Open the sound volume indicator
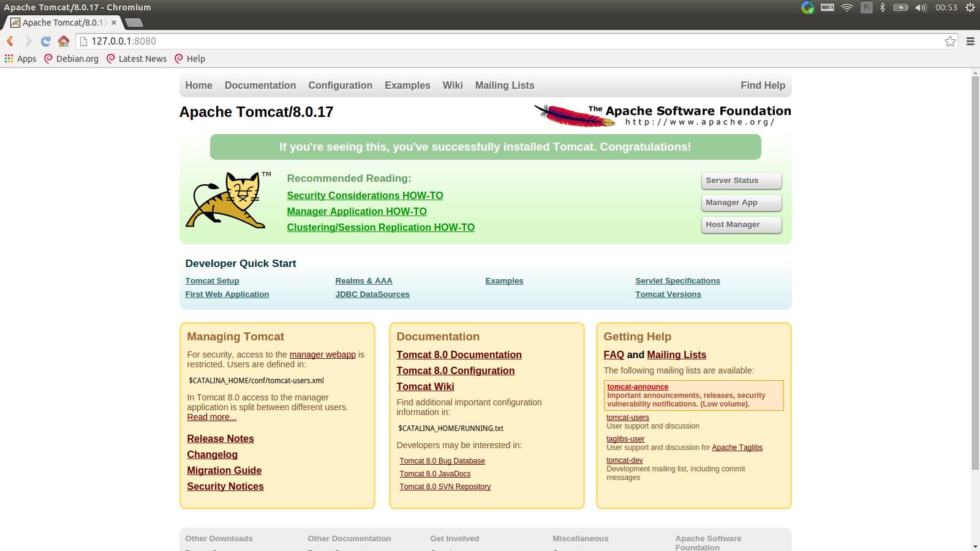The image size is (980, 551). point(921,7)
